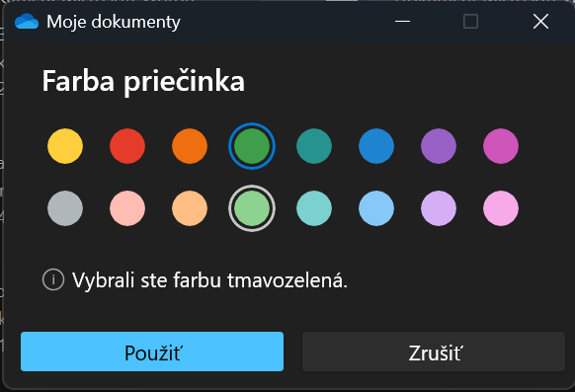Select the light green swatch
This screenshot has width=575, height=392.
[252, 208]
